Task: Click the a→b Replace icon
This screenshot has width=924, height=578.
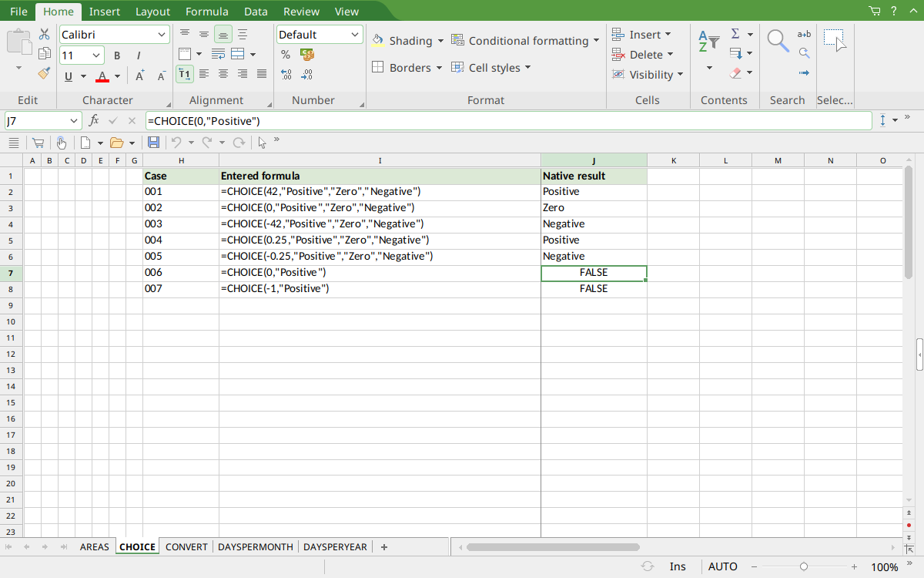Action: [x=804, y=34]
